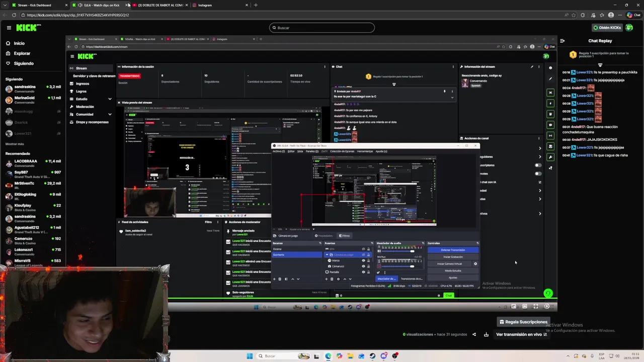Open a new browser tab with plus button
Viewport: 644px width, 362px height.
tap(256, 5)
